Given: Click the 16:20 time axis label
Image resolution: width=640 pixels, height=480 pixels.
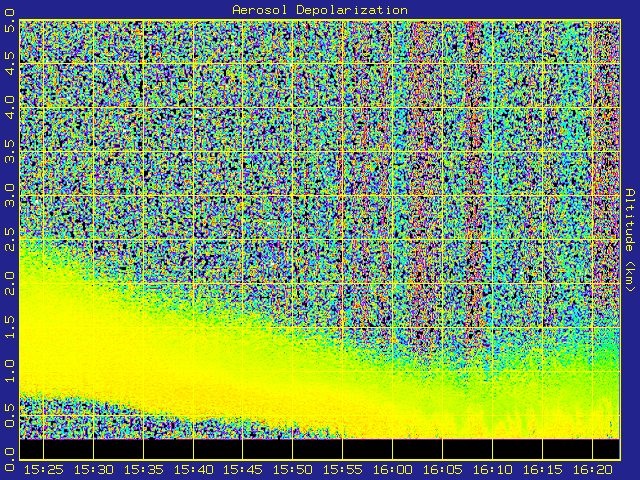Looking at the screenshot, I should (593, 470).
